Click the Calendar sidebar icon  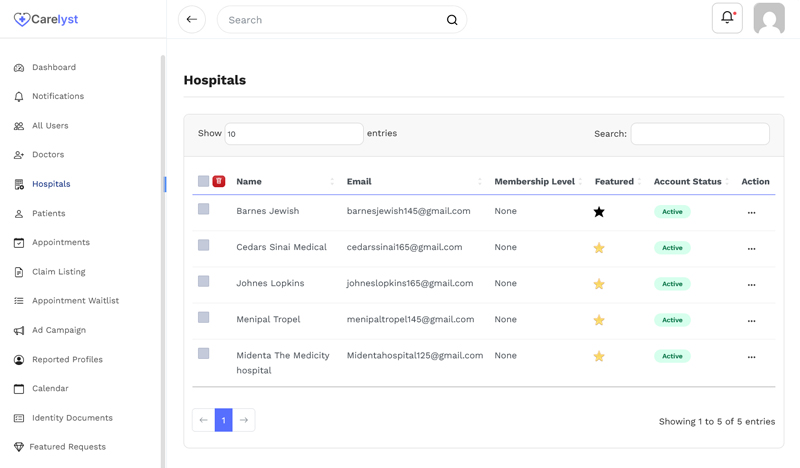pos(19,389)
